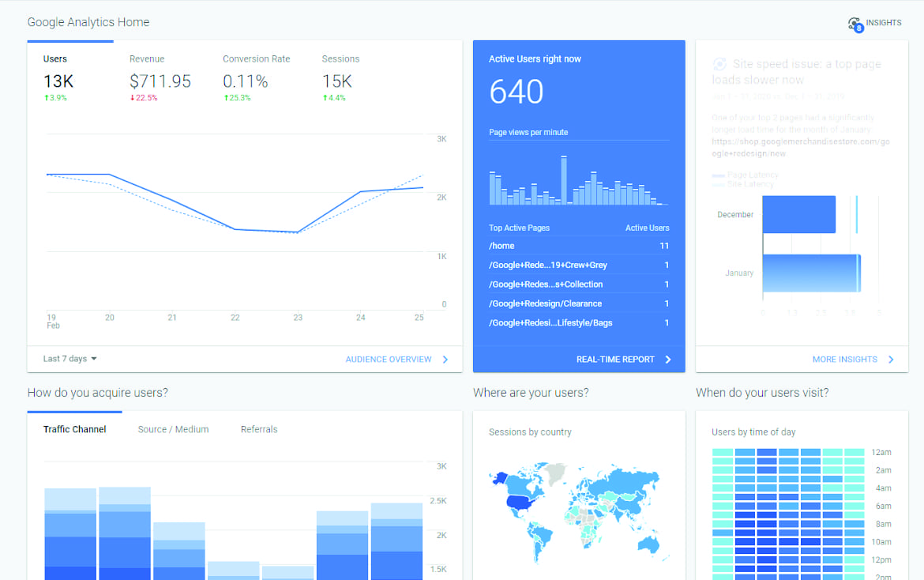
Task: Click the Google Analytics Home heading
Action: pyautogui.click(x=88, y=22)
